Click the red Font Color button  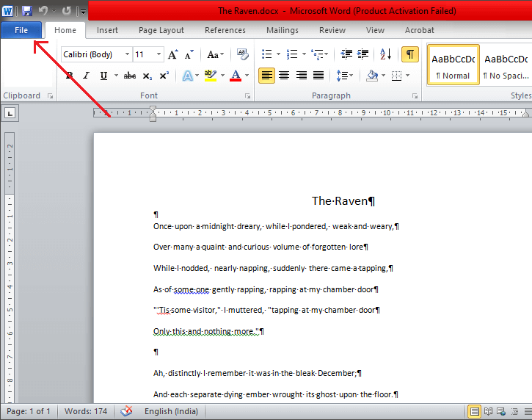point(235,76)
